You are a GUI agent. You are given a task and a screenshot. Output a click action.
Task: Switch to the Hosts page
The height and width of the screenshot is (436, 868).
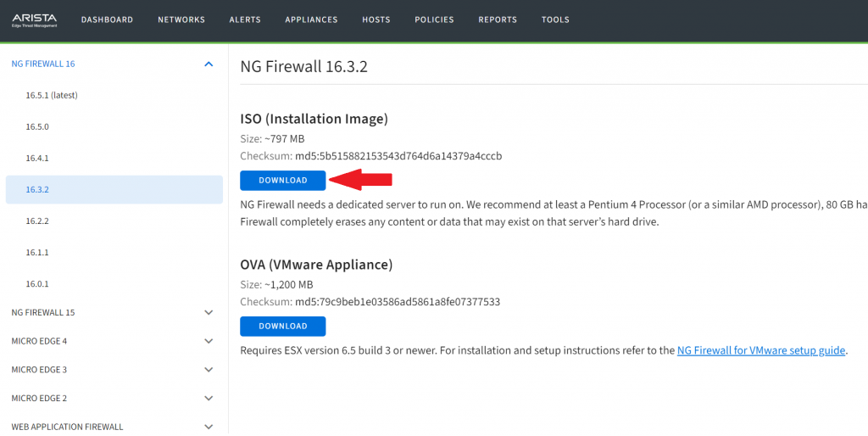[376, 20]
